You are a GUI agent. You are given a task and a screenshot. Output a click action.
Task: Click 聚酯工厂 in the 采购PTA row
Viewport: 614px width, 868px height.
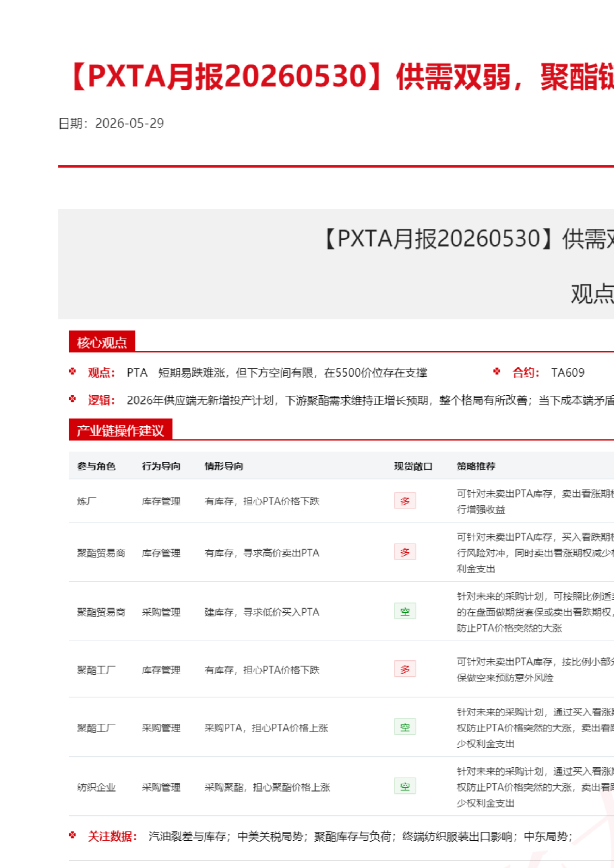pyautogui.click(x=96, y=728)
